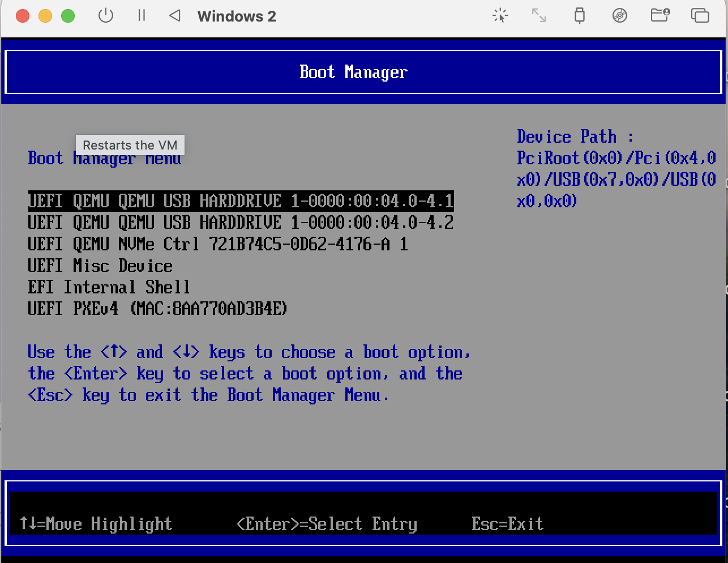This screenshot has height=563, width=728.
Task: Choose the UEFI QEMU NVMe Ctrl entry
Action: click(x=218, y=244)
